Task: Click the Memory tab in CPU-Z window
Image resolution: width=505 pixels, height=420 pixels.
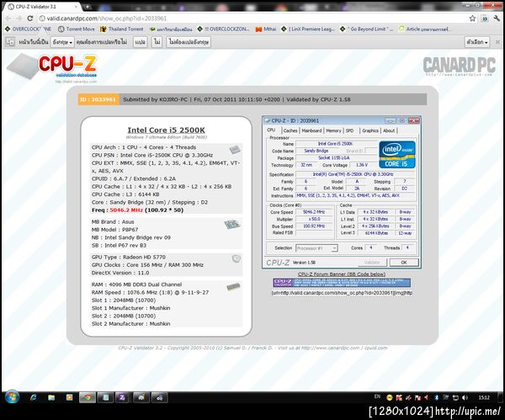Action: [333, 130]
